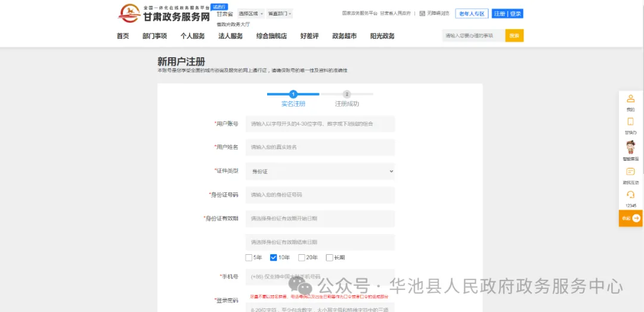This screenshot has height=312, width=644.
Task: Open 个人服务 navigation item
Action: tap(193, 36)
